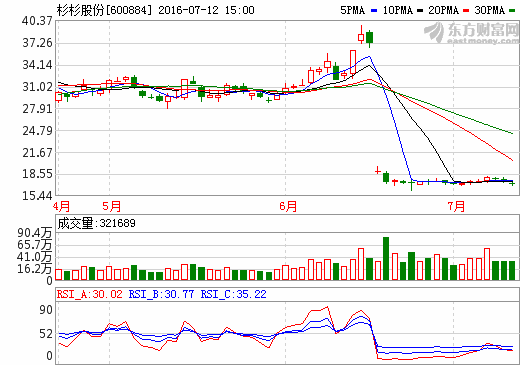Pick the red 20PMA legend color dash
This screenshot has height=365, width=520.
click(466, 11)
